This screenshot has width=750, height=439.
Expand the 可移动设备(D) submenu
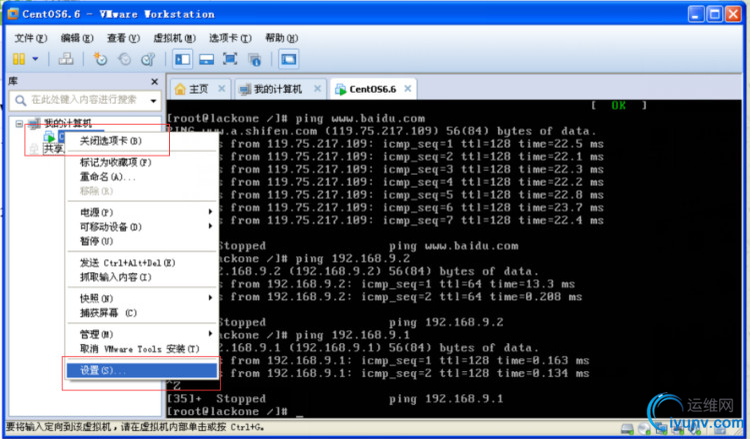[x=142, y=227]
